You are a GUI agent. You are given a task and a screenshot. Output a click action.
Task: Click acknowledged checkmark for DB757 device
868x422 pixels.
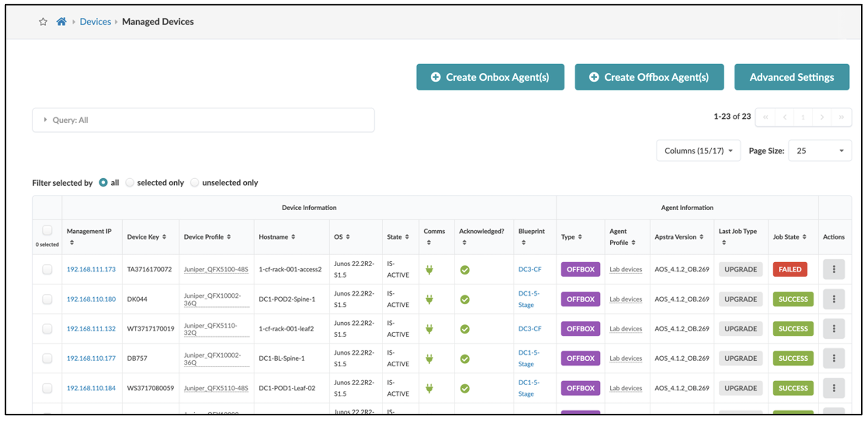coord(465,358)
